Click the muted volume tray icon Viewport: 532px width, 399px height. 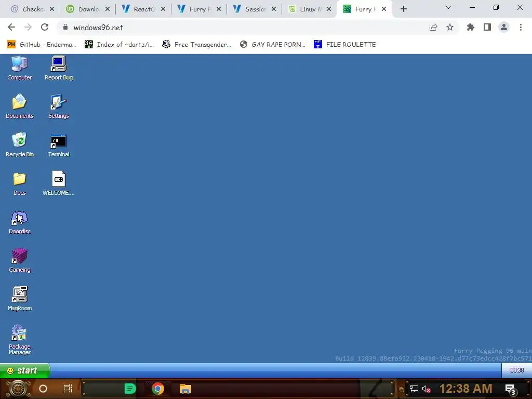[426, 389]
